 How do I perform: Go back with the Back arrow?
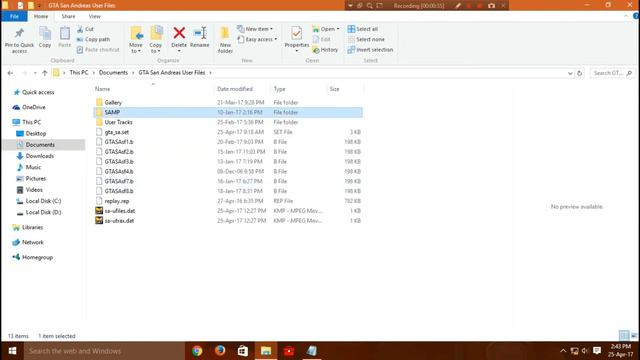(10, 73)
